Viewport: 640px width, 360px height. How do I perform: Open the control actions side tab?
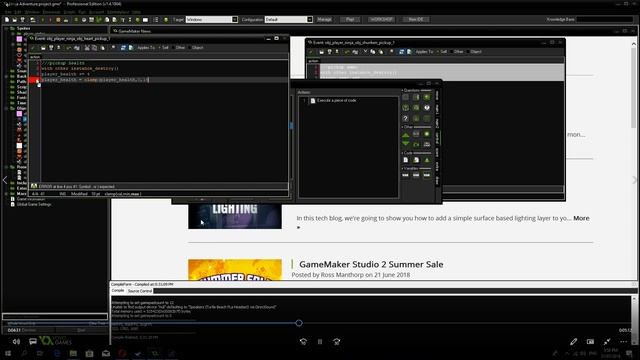click(x=437, y=138)
